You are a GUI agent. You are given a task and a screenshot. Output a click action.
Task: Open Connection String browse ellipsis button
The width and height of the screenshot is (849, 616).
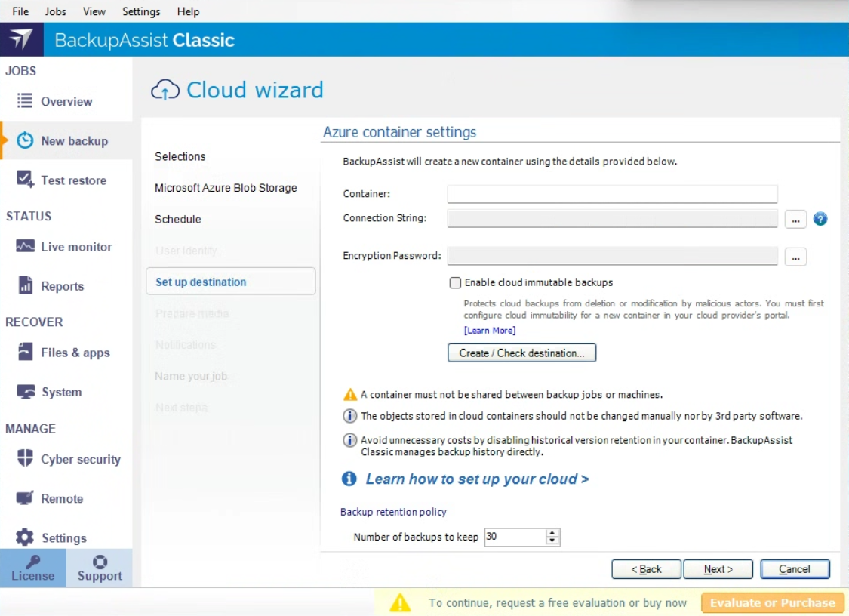795,219
